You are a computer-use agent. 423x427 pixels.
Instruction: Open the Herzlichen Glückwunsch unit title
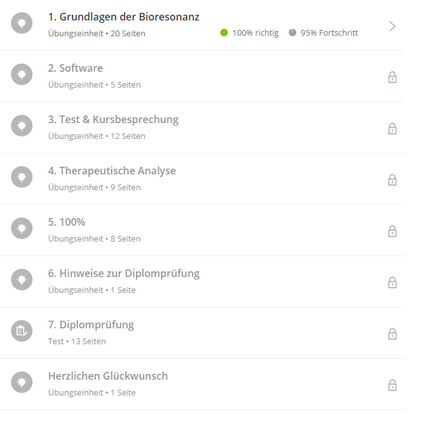point(108,376)
